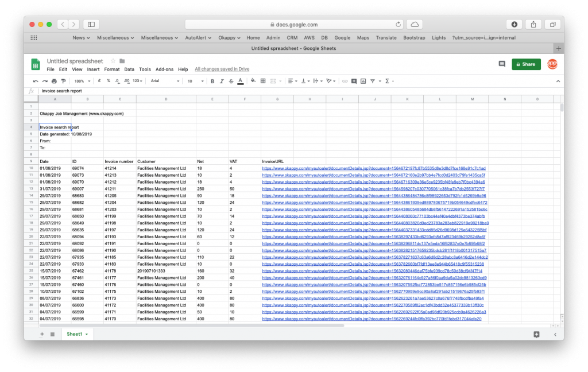The image size is (588, 372).
Task: Rename the Untitled spreadsheet title
Action: 75,61
